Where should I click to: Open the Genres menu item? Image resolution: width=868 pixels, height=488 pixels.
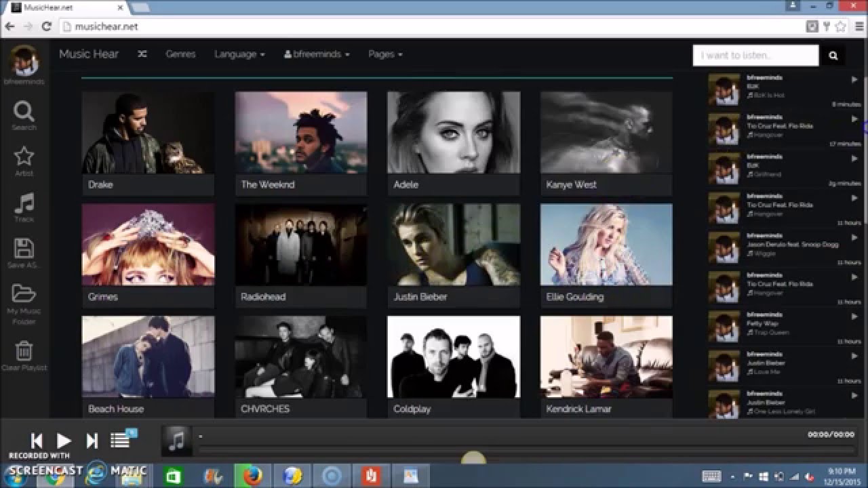(x=180, y=54)
